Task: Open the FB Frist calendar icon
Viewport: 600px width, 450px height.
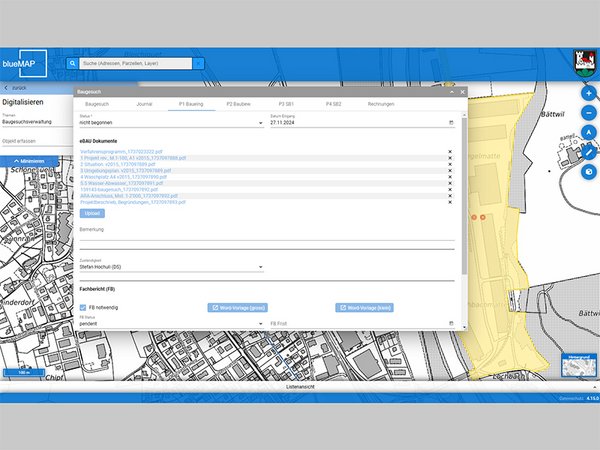Action: click(x=451, y=323)
